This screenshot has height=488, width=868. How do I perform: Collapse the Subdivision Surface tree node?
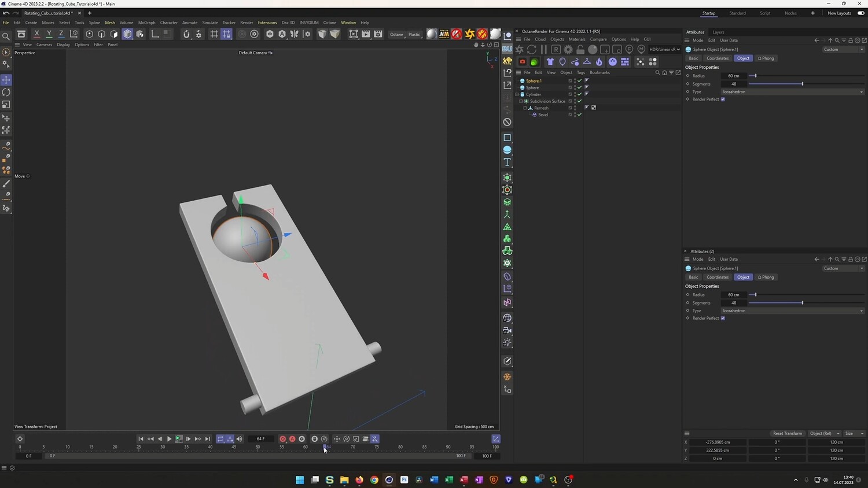click(x=521, y=101)
